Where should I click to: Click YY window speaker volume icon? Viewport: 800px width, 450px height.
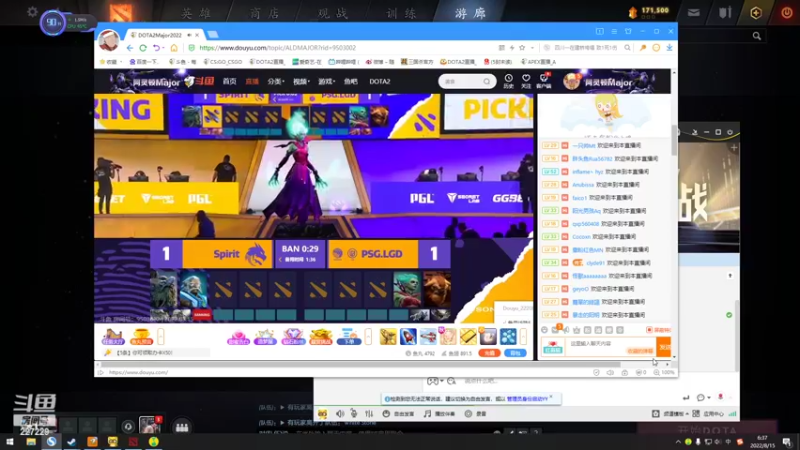coord(340,414)
